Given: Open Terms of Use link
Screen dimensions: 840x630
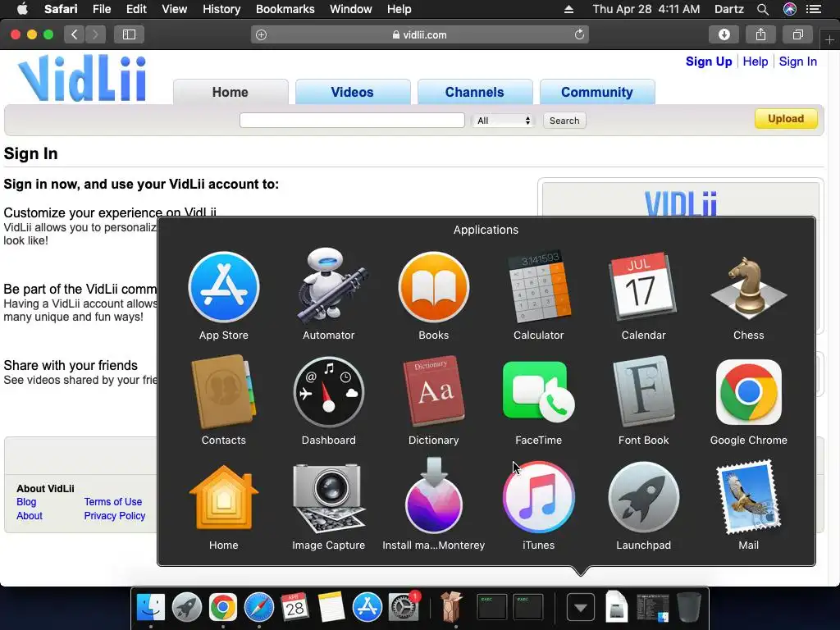Looking at the screenshot, I should [113, 502].
